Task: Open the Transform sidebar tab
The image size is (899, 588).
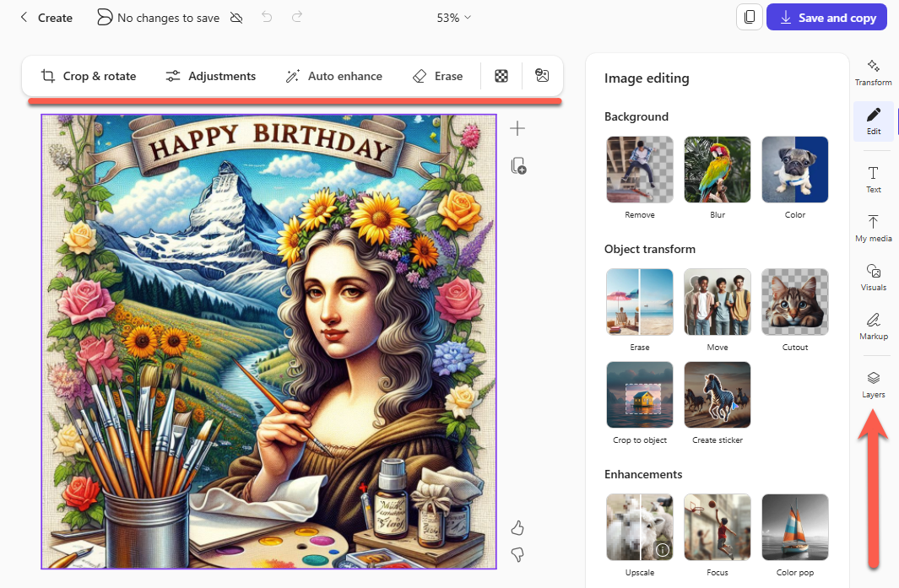Action: pyautogui.click(x=873, y=73)
